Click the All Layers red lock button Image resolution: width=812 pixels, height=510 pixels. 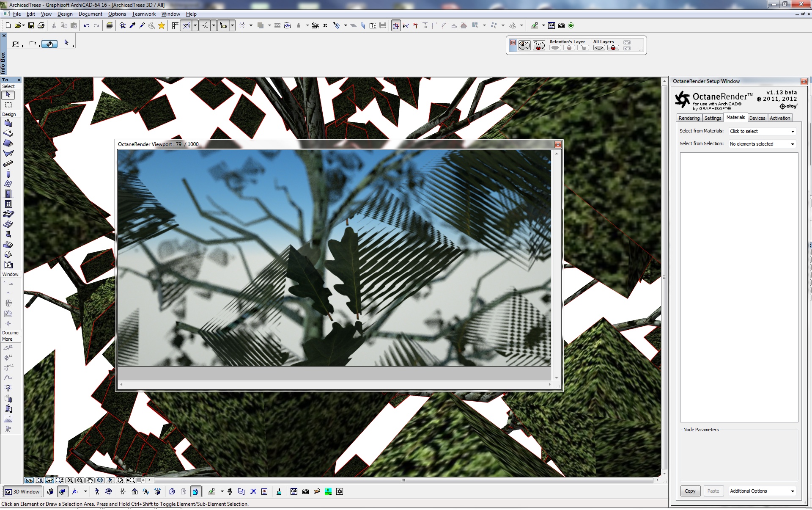coord(613,48)
